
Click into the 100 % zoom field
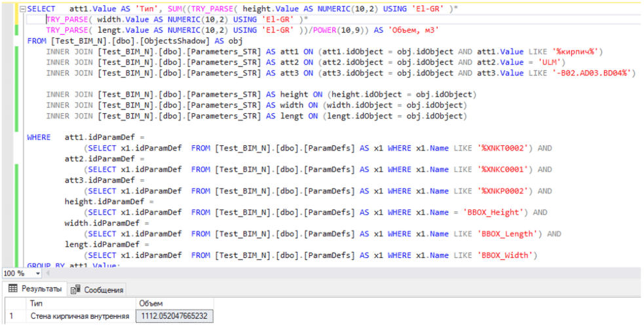point(14,273)
